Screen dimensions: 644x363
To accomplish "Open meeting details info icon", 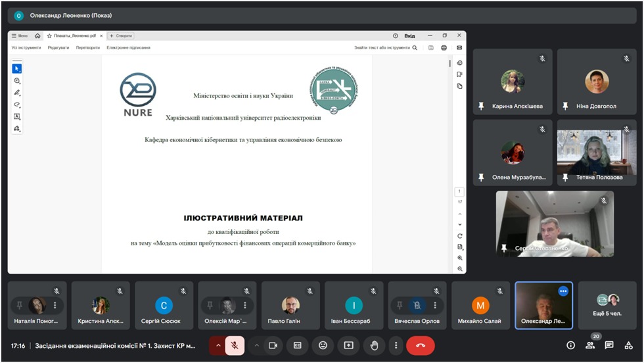I will click(x=570, y=345).
